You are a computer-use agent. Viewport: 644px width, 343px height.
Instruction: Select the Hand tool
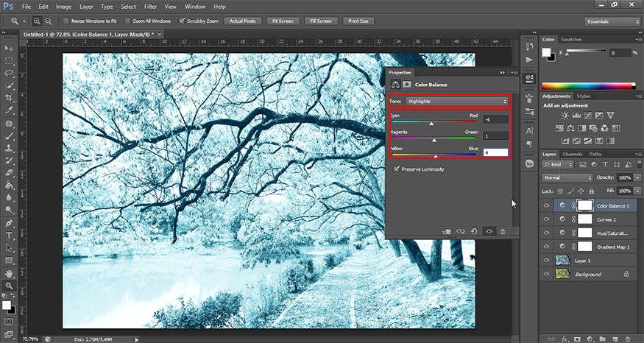click(x=9, y=273)
